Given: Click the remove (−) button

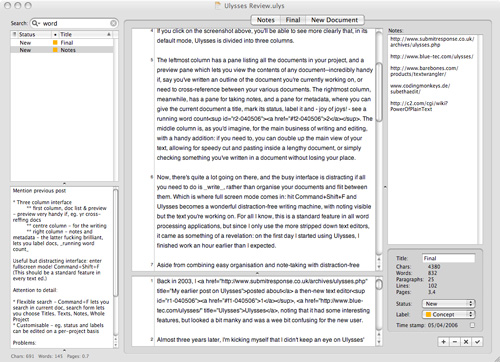Looking at the screenshot, I should (x=455, y=342).
